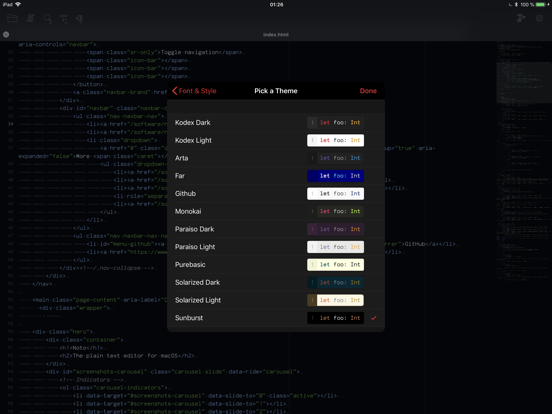Choose the Solarized Dark theme
Viewport: 552px width, 414px height.
[276, 282]
